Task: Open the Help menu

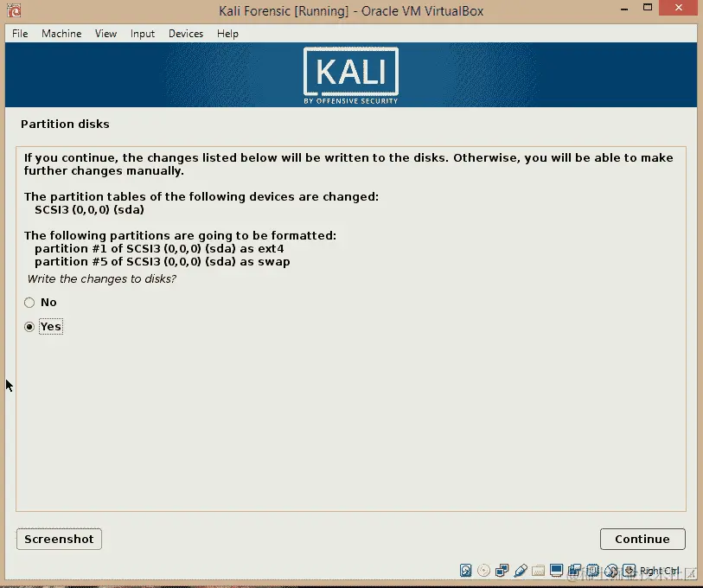Action: 227,34
